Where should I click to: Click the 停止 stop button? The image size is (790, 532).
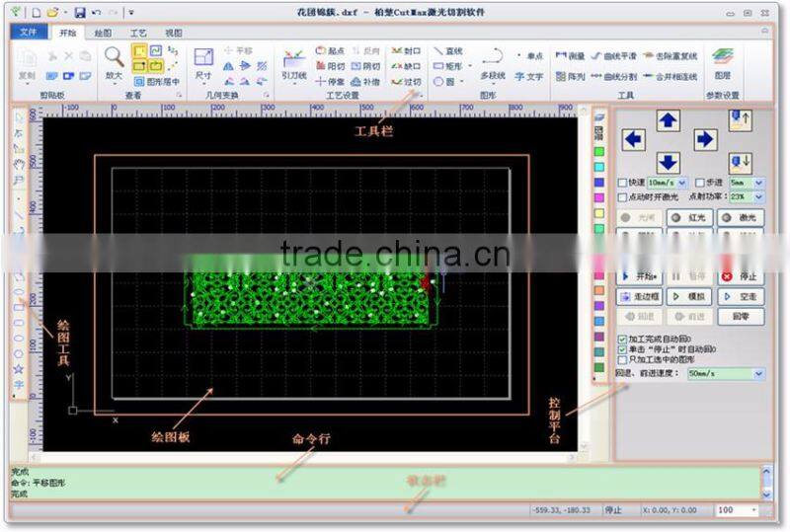click(740, 276)
